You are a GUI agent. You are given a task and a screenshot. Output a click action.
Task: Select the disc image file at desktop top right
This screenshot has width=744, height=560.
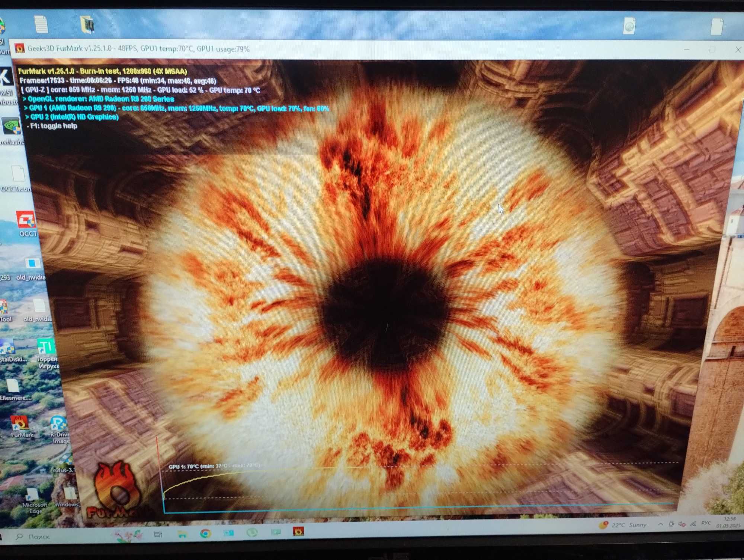[629, 26]
